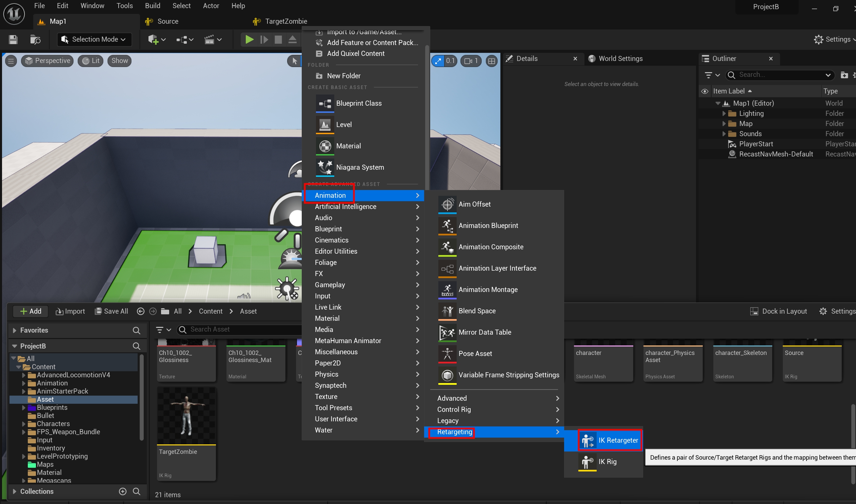Open the TargetZombie IK Rig thumbnail
This screenshot has height=504, width=856.
[186, 416]
